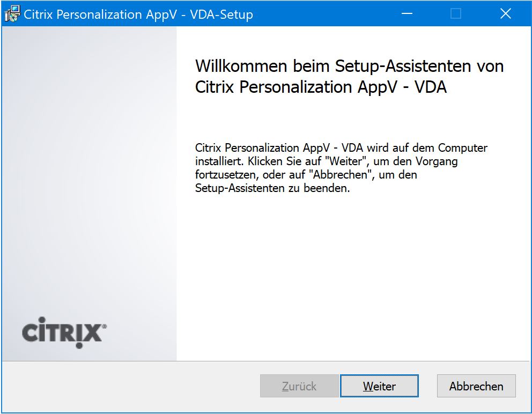532x414 pixels.
Task: Click Abbrechen to cancel the setup
Action: click(x=476, y=386)
